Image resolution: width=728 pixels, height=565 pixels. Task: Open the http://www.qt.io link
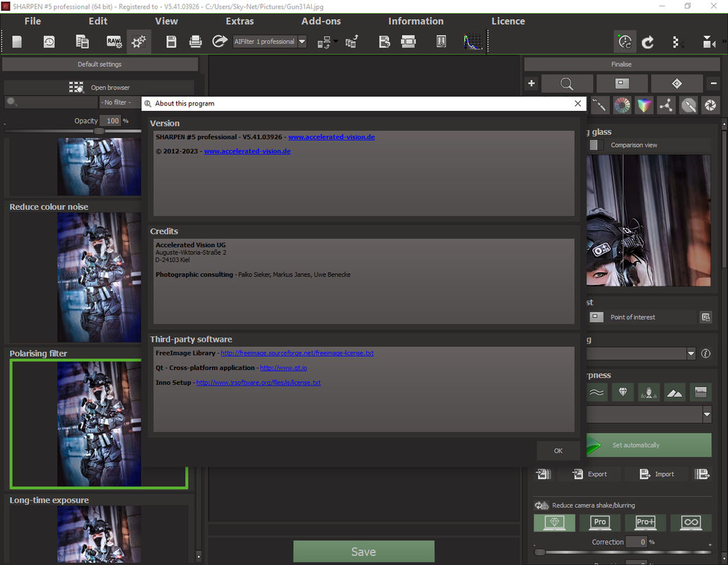(x=283, y=368)
